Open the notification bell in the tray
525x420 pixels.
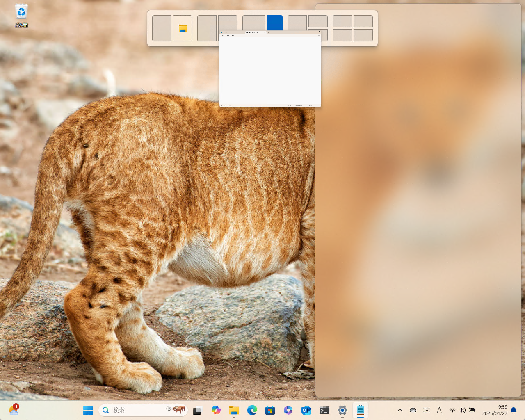[514, 410]
